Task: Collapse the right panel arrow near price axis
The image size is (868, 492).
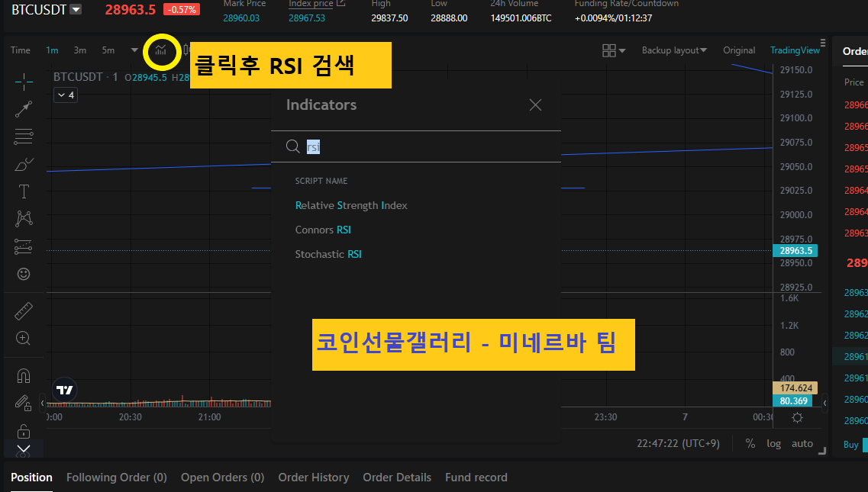Action: tap(824, 403)
